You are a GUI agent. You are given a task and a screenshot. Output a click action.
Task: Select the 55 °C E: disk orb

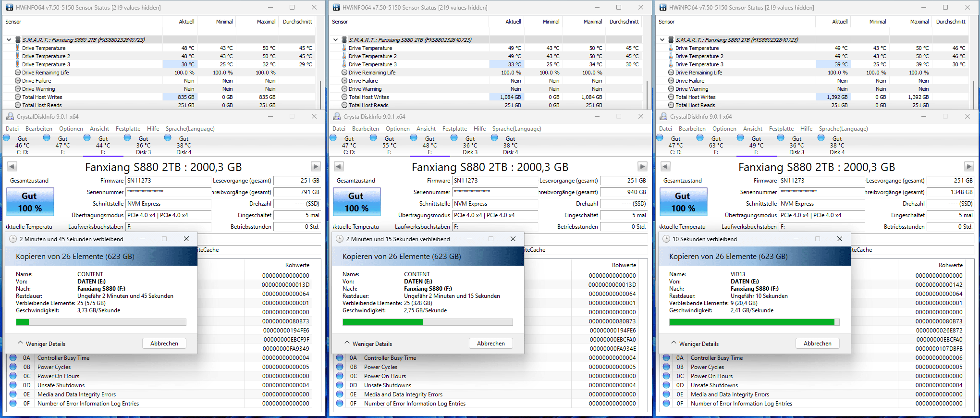pos(373,137)
